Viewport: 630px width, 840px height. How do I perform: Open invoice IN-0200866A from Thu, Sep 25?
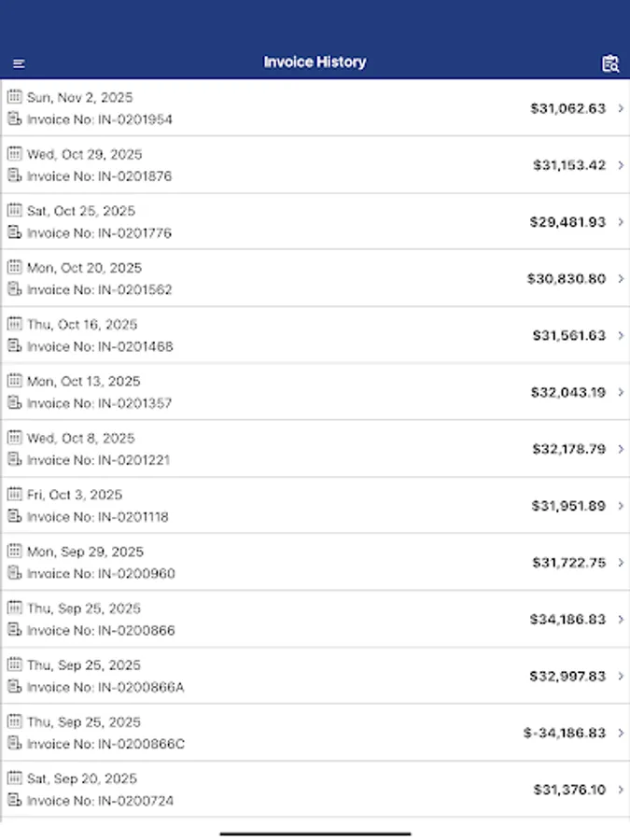pos(315,676)
